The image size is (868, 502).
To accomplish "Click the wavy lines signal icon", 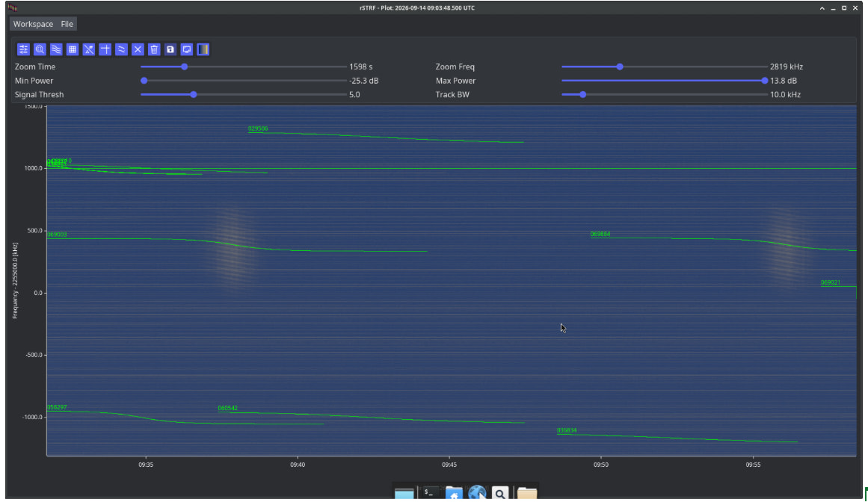I will (x=56, y=50).
